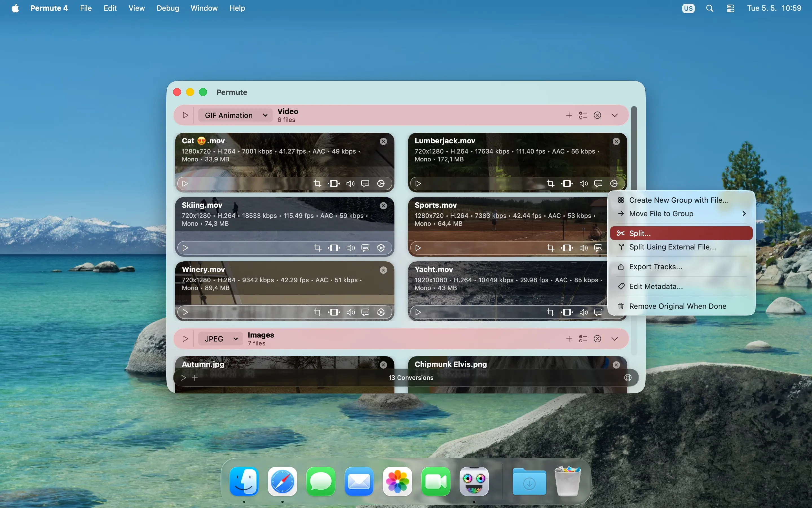
Task: Select Edit Metadata... menu entry
Action: coord(681,286)
